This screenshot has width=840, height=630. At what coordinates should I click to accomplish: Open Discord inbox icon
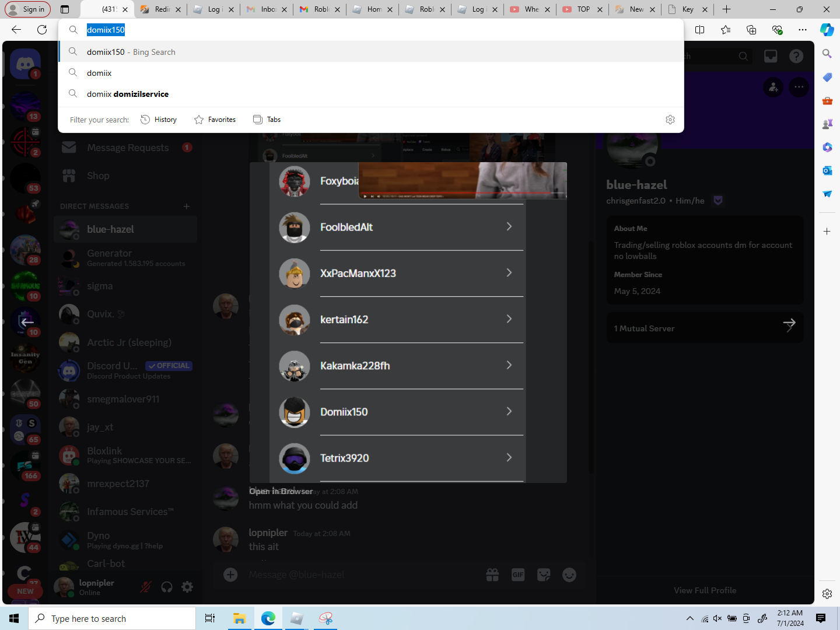click(771, 56)
